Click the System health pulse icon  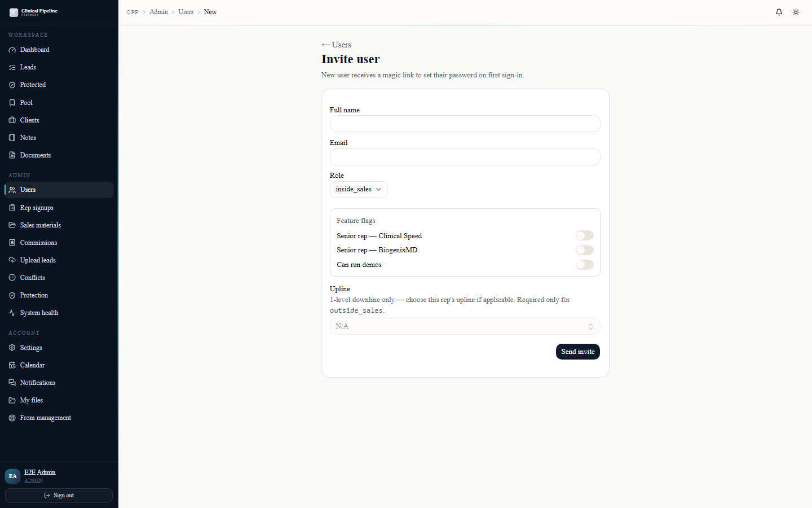pyautogui.click(x=12, y=313)
